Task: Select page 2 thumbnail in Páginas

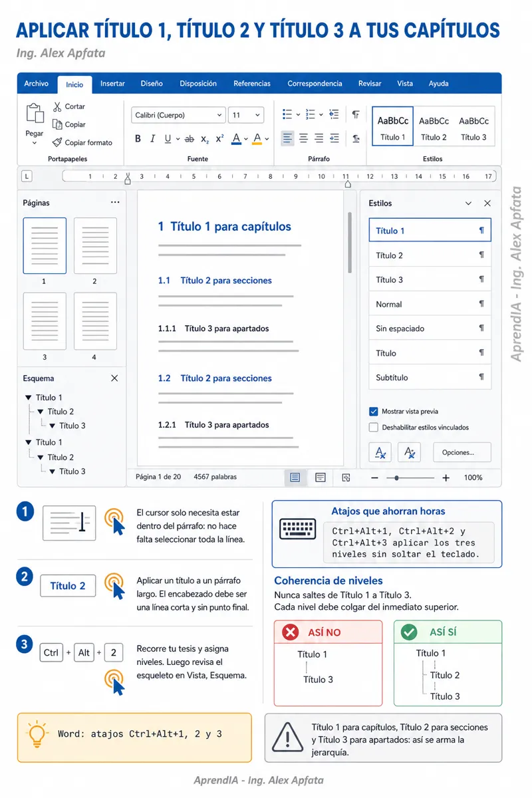Action: click(95, 245)
